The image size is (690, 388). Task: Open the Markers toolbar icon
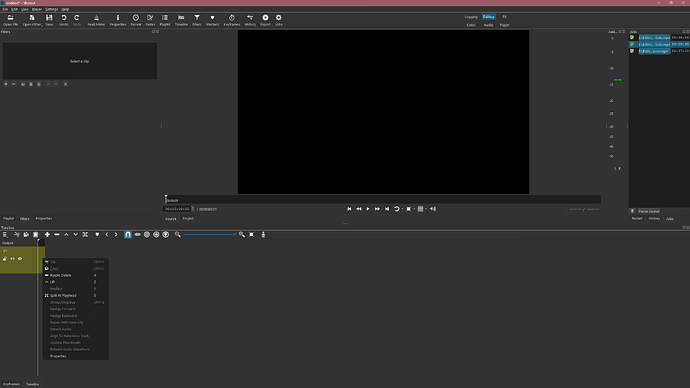coord(212,20)
